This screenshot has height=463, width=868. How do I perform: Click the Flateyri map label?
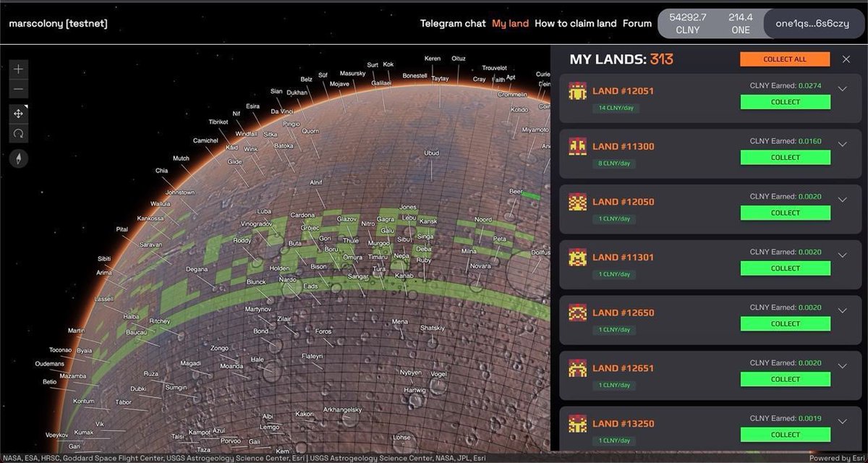(312, 356)
